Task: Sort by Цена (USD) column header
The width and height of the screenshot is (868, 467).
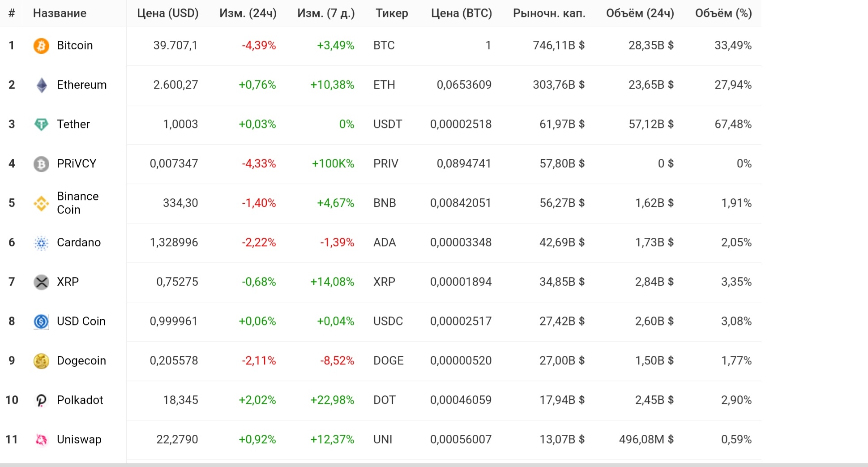Action: coord(167,13)
